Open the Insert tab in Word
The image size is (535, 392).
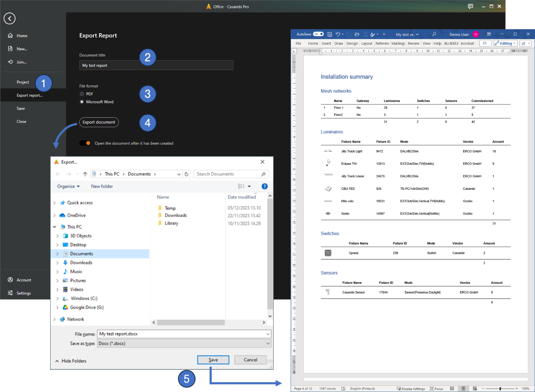coord(326,43)
